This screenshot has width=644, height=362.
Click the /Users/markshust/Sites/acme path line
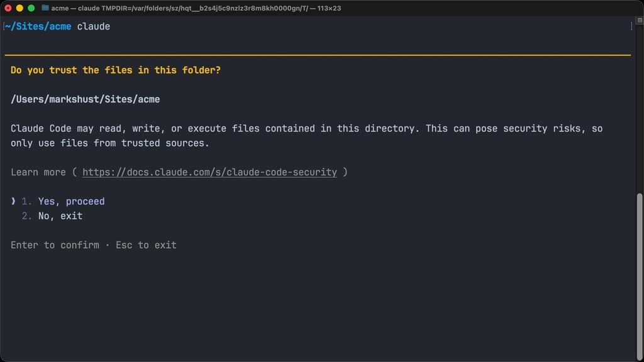(85, 99)
